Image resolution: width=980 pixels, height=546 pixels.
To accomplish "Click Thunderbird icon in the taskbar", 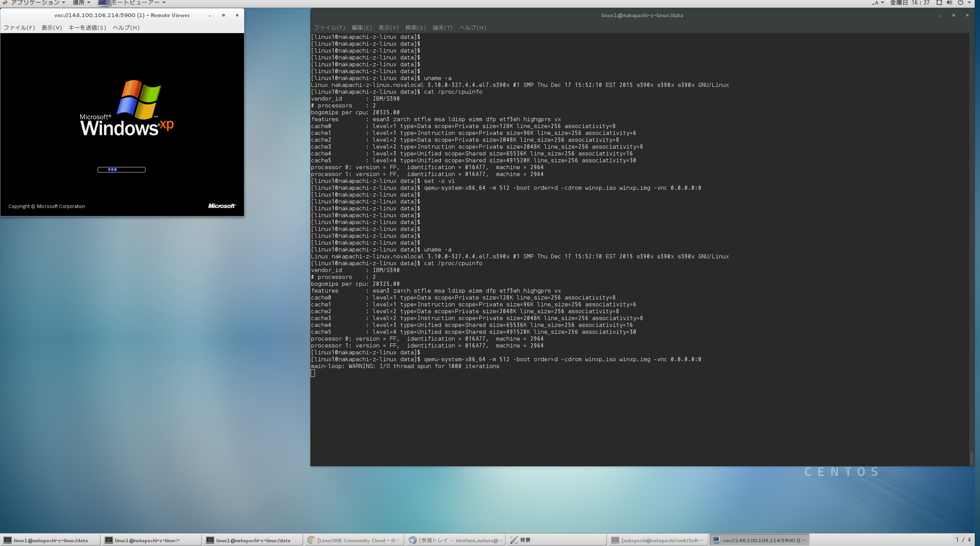I will 412,540.
